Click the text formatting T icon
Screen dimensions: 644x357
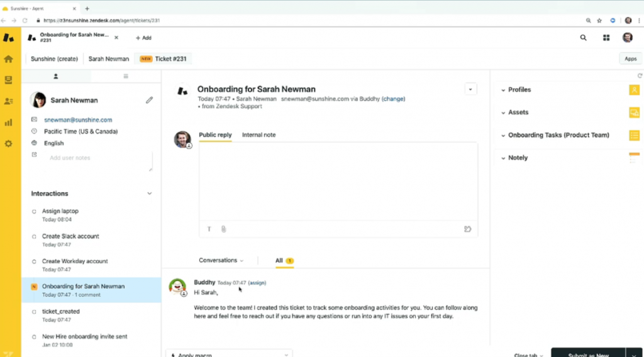tap(209, 229)
